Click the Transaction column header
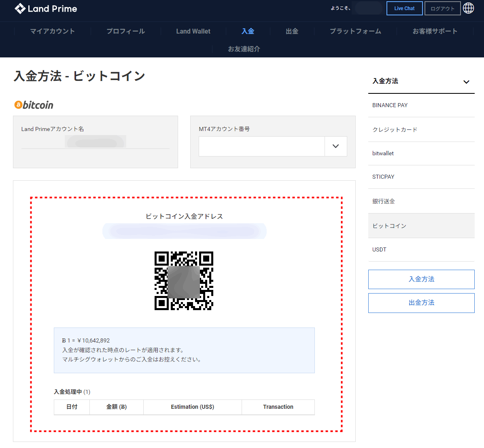The width and height of the screenshot is (484, 448). click(x=278, y=407)
